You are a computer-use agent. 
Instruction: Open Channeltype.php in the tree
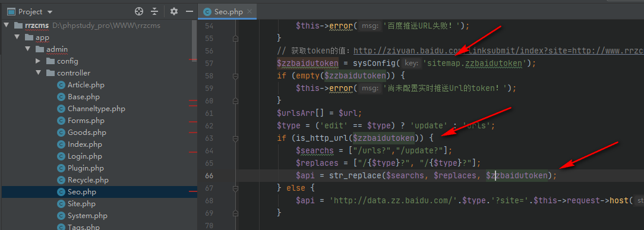[x=96, y=109]
